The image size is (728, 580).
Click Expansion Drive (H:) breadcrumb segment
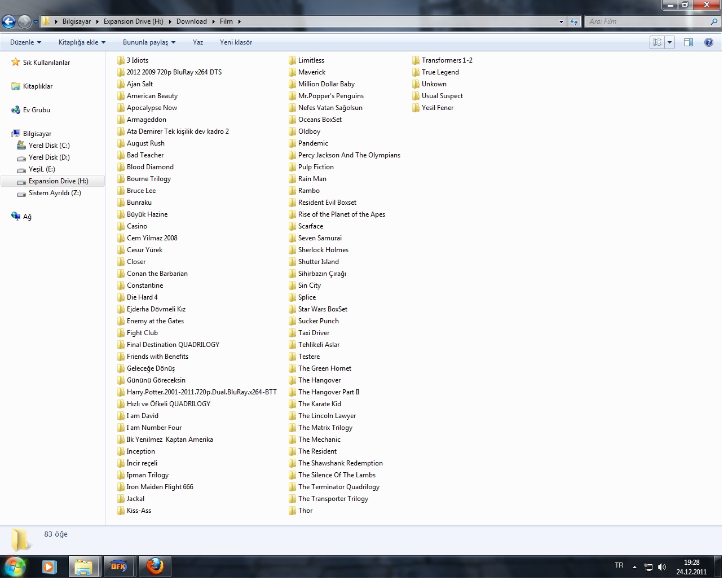(134, 21)
